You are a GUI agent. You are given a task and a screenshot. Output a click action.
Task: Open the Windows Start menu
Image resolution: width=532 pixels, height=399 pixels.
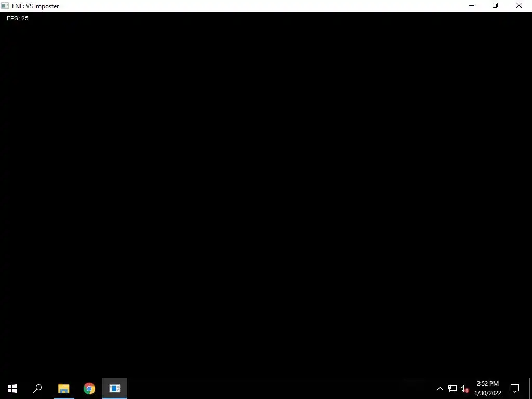pyautogui.click(x=12, y=389)
